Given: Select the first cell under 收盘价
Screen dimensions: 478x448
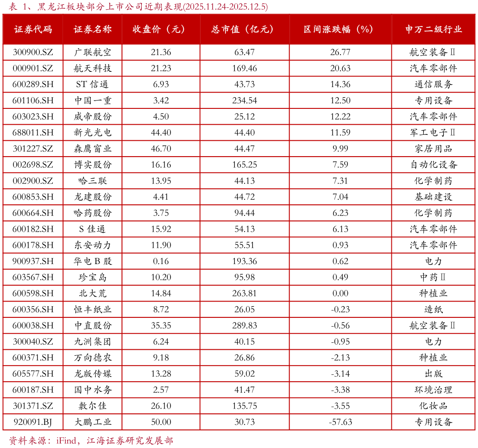Looking at the screenshot, I should [160, 52].
